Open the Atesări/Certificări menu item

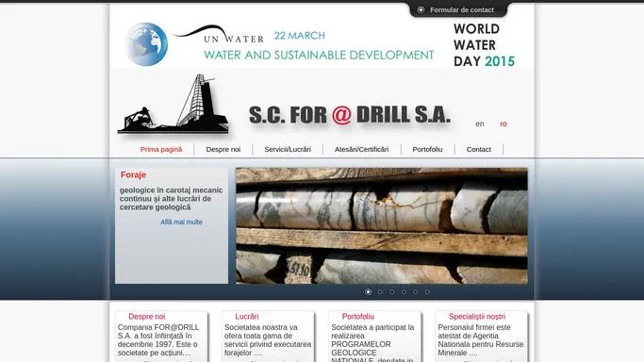[361, 149]
